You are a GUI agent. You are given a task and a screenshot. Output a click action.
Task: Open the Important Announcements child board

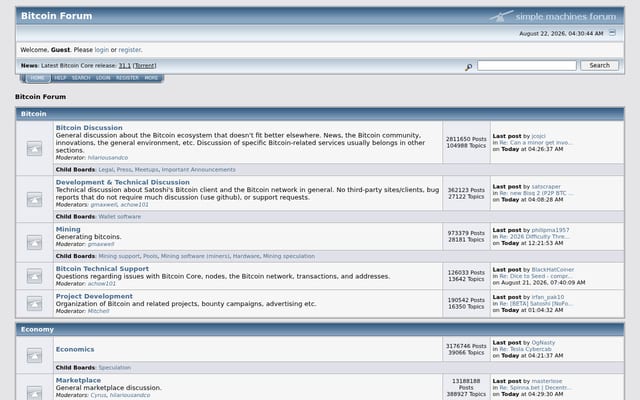(198, 170)
